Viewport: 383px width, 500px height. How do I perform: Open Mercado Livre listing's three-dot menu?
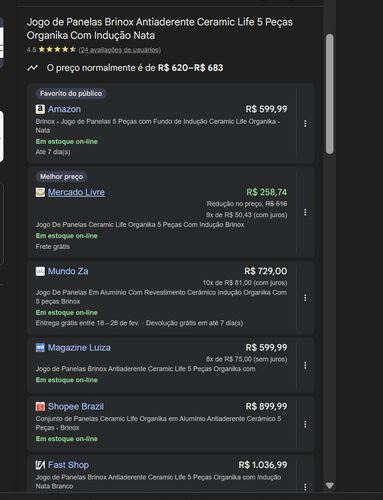(305, 212)
